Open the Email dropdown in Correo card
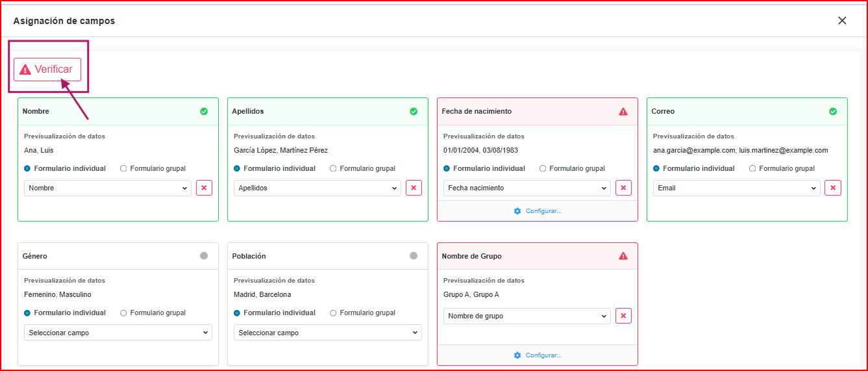The image size is (868, 371). click(736, 188)
